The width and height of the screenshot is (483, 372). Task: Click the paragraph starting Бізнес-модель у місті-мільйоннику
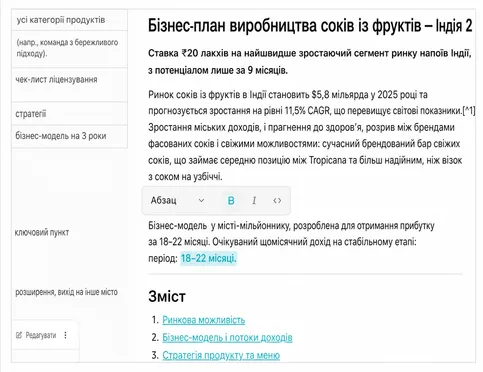pyautogui.click(x=291, y=242)
